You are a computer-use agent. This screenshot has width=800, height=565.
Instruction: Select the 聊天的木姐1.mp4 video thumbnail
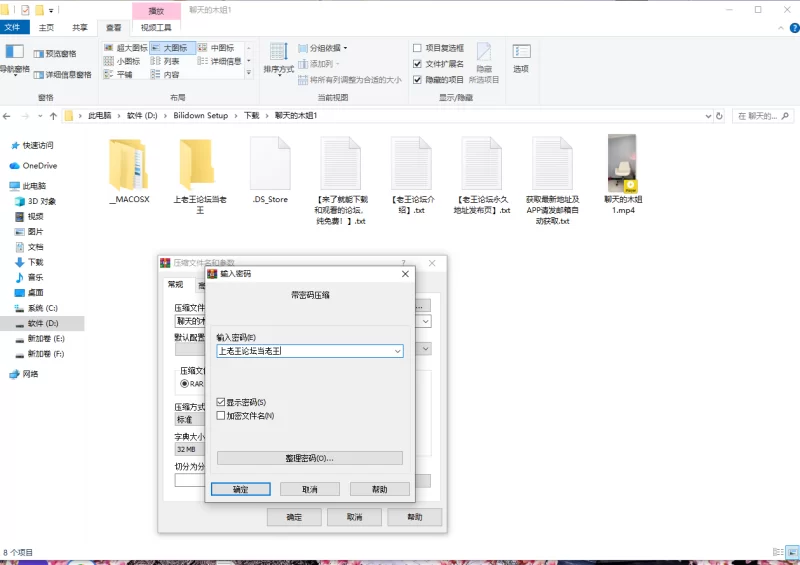622,164
